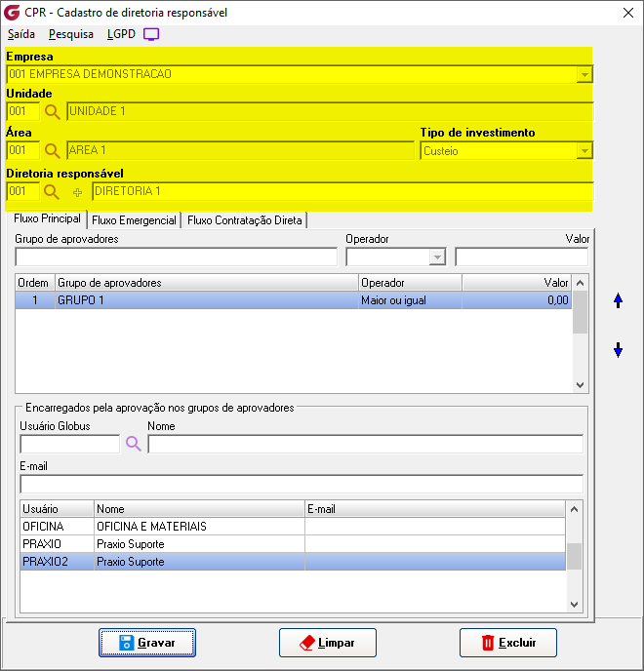The height and width of the screenshot is (671, 644).
Task: Select the OFICINA user row
Action: point(293,527)
